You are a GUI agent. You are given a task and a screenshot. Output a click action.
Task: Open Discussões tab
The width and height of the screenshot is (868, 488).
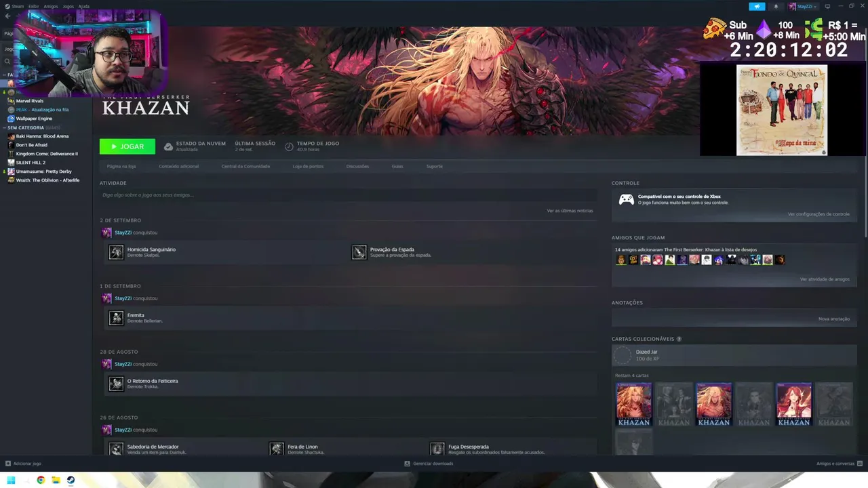coord(357,166)
